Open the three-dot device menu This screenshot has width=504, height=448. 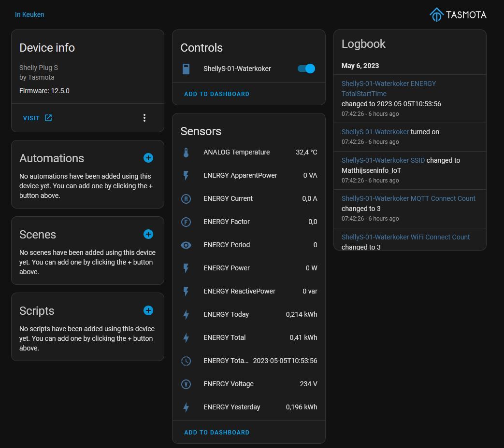tap(144, 118)
